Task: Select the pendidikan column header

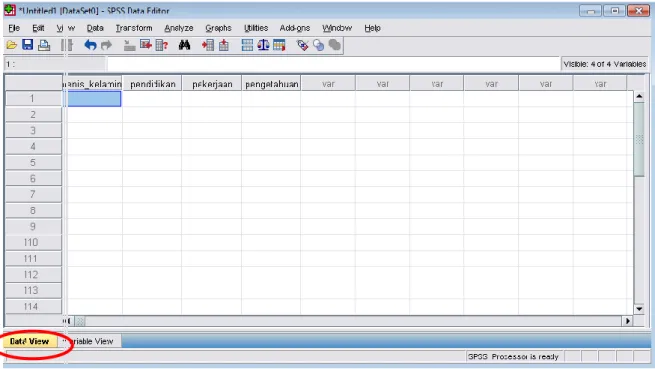Action: 152,84
